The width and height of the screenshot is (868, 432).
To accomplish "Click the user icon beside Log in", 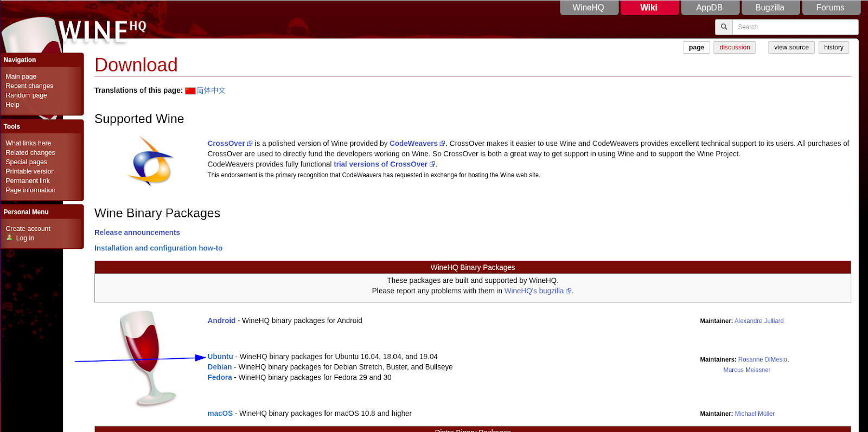I will (x=9, y=237).
